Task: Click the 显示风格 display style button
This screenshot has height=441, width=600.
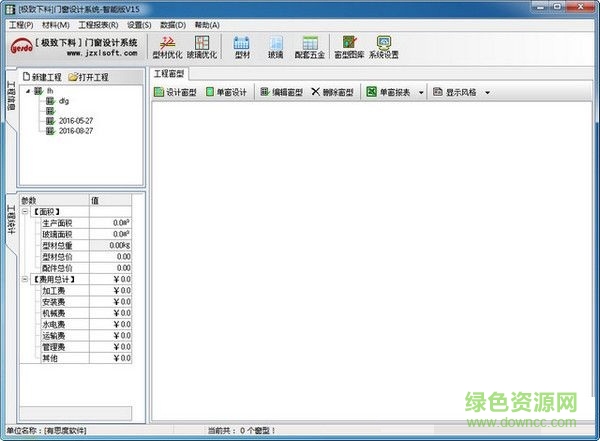Action: pyautogui.click(x=455, y=92)
